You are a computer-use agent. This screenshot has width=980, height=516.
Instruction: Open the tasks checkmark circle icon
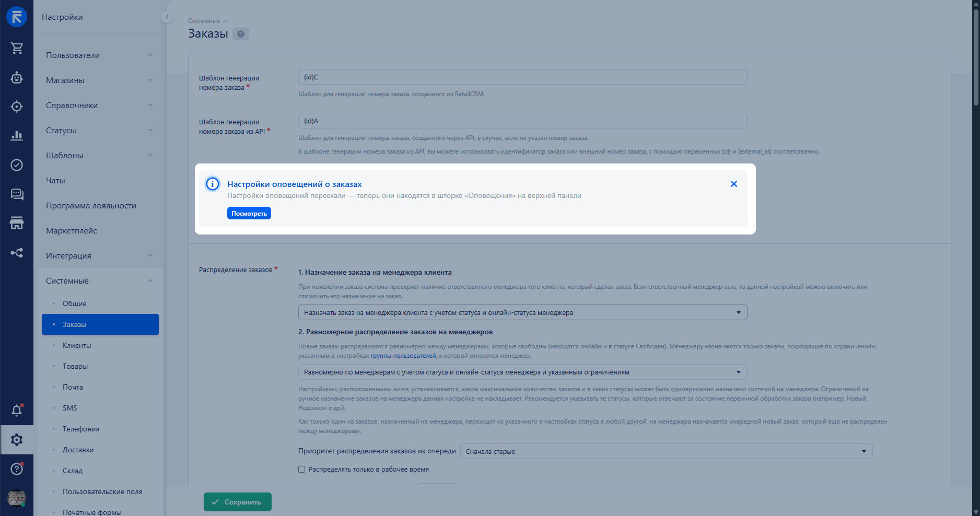click(x=17, y=165)
